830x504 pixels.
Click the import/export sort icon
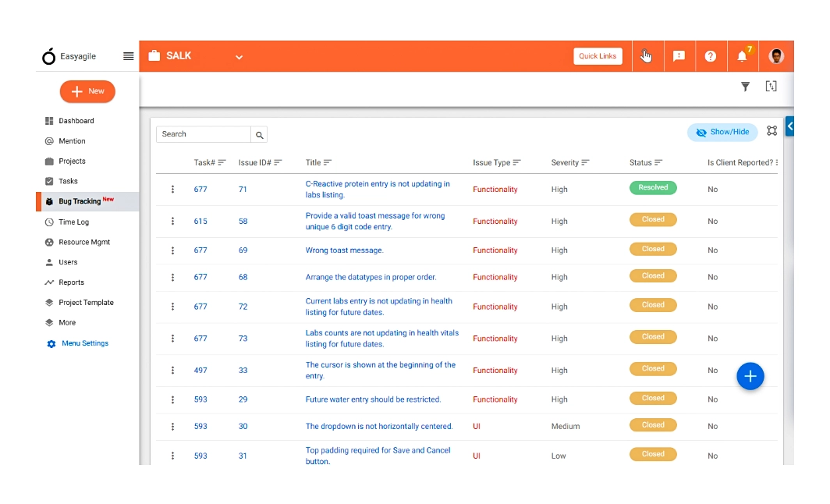(771, 87)
